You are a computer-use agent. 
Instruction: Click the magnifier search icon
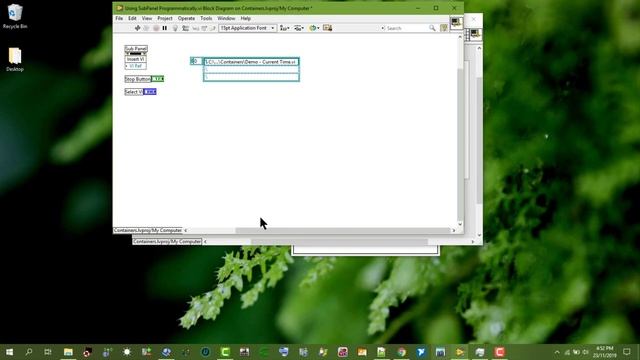(432, 28)
